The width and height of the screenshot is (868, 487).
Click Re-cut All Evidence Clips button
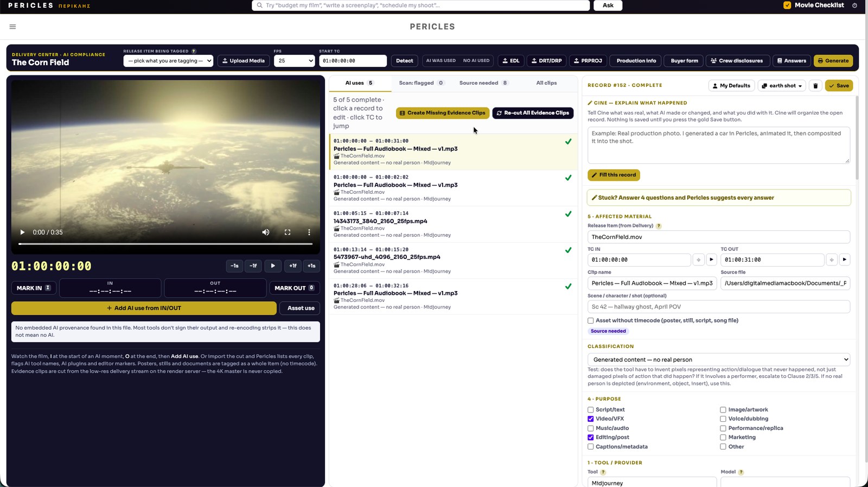point(533,113)
